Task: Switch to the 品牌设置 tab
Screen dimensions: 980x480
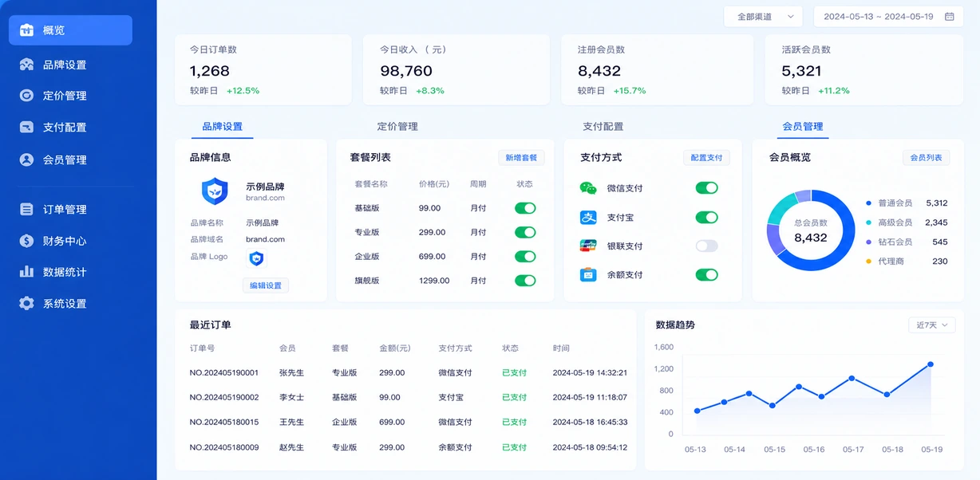Action: click(222, 126)
